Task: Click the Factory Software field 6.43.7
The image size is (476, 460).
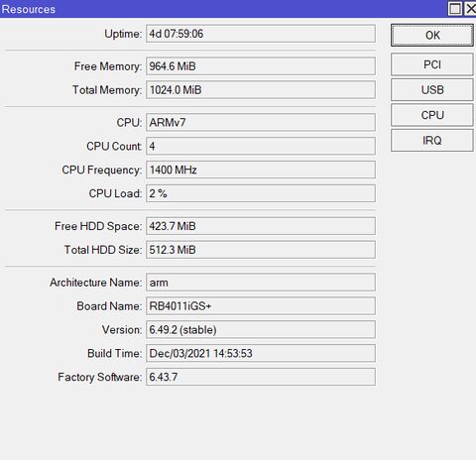Action: [x=261, y=377]
